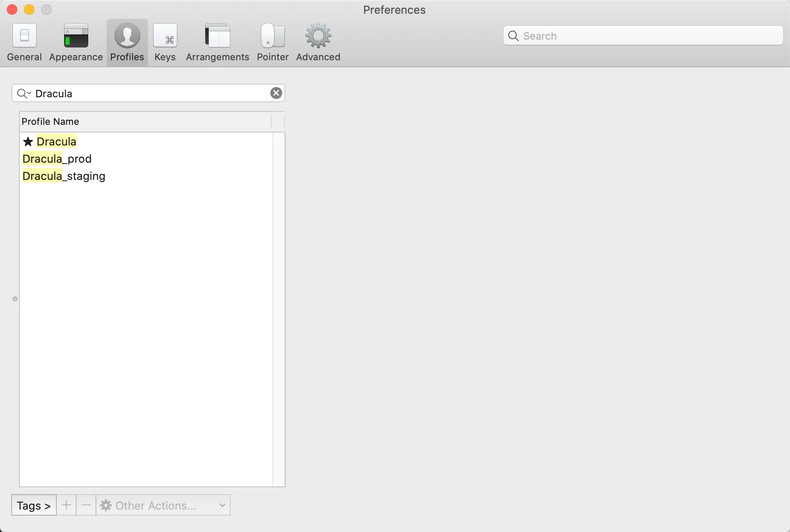Click the default profile star icon
Screen dimensions: 790x532
click(28, 142)
